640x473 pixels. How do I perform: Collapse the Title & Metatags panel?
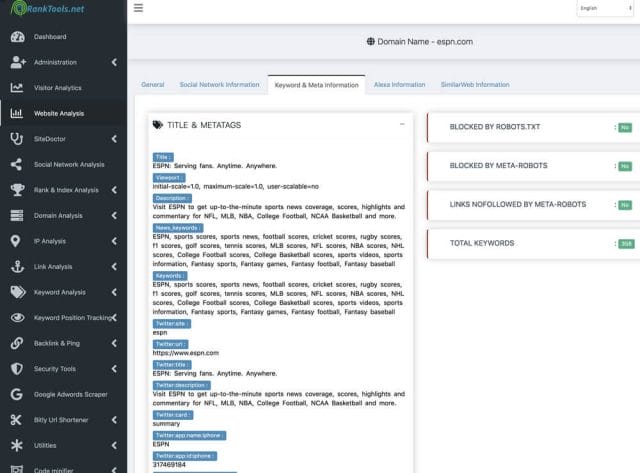(401, 124)
